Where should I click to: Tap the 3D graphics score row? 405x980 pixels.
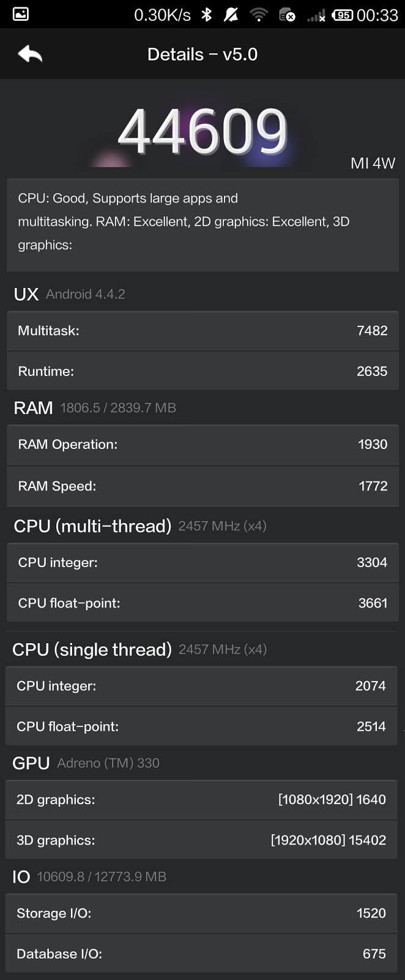pyautogui.click(x=202, y=840)
